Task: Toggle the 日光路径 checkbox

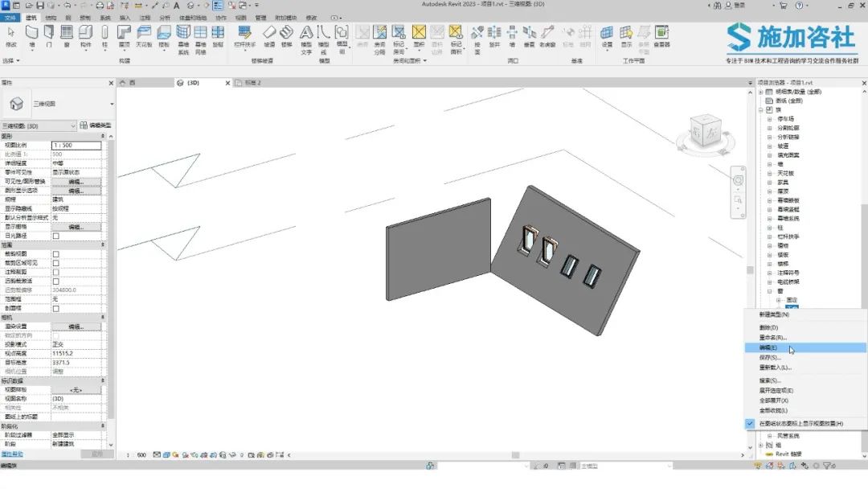Action: pos(56,236)
